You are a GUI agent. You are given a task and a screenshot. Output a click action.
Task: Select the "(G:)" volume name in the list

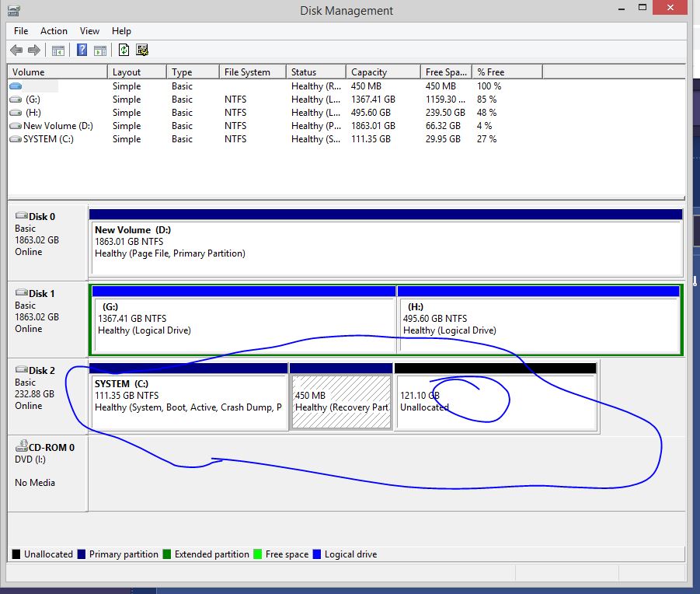click(x=33, y=100)
